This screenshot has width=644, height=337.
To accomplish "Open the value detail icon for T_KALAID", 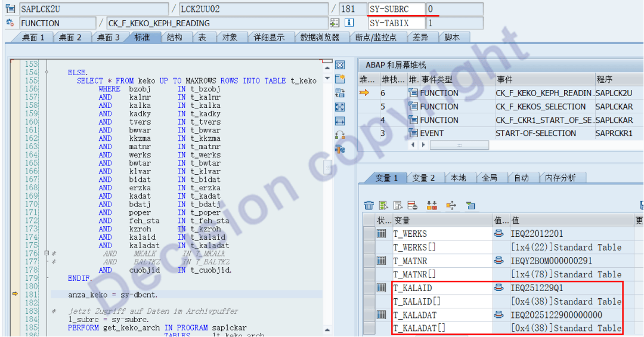I will [x=499, y=288].
